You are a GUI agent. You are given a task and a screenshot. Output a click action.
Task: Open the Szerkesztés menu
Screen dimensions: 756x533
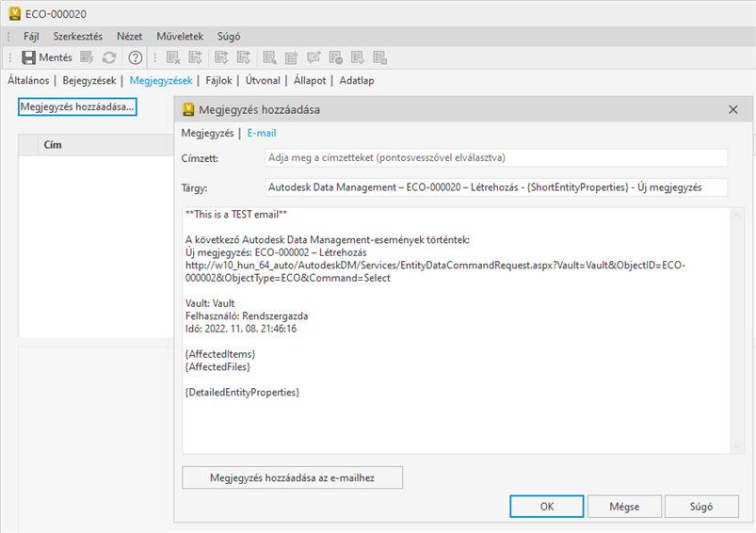(77, 36)
